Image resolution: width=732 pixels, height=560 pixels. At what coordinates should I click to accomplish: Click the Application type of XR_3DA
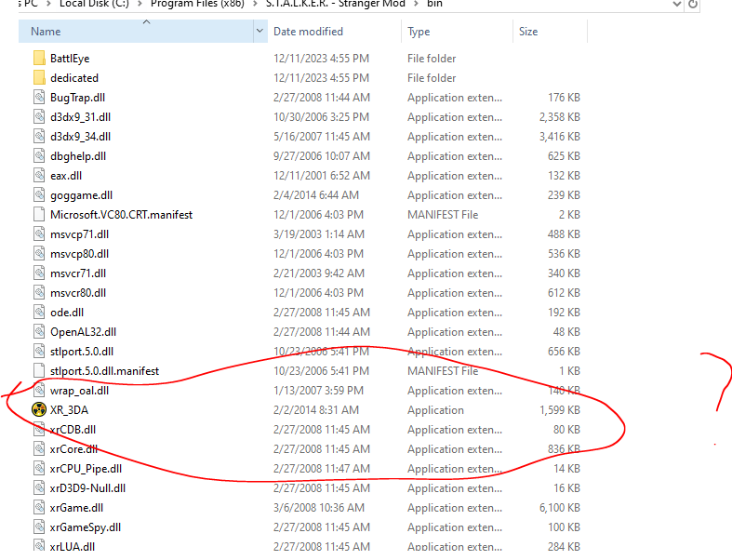pos(435,410)
